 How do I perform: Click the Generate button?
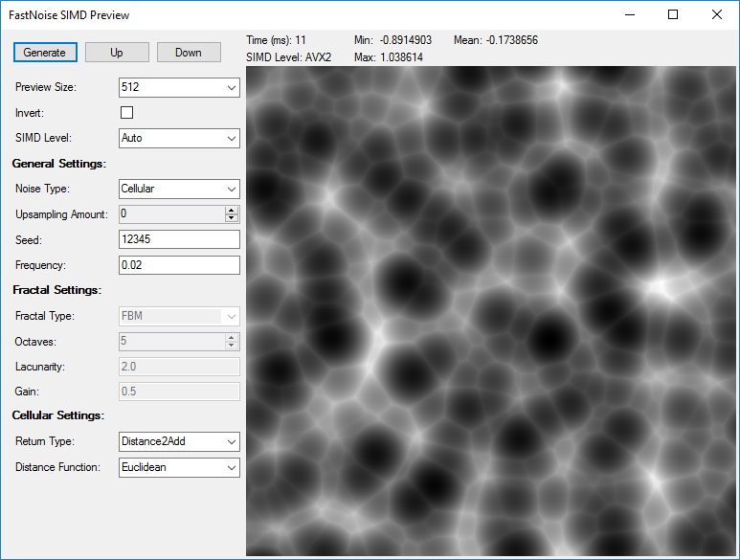pos(45,53)
